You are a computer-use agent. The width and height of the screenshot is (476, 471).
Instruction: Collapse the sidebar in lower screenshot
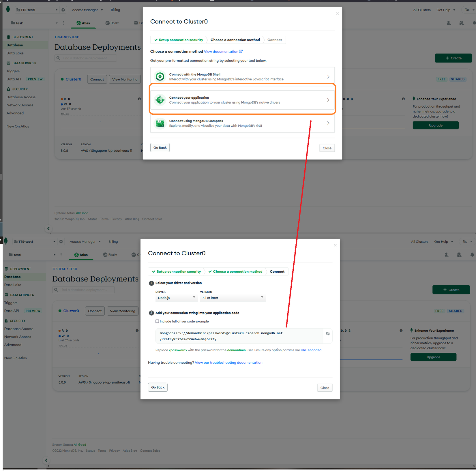pos(46,460)
